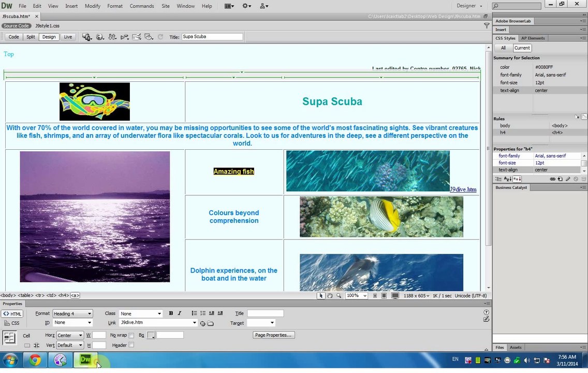Select the pointer Select tool
588x373 pixels.
320,296
